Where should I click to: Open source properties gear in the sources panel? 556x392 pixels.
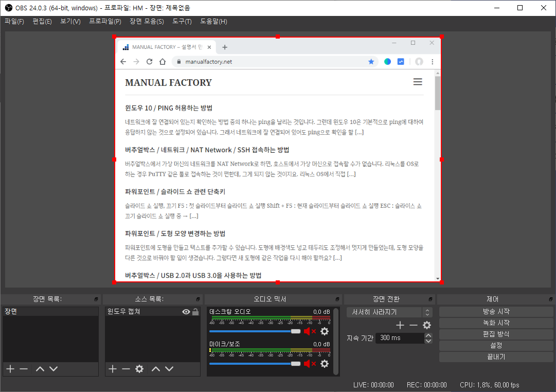pyautogui.click(x=139, y=369)
